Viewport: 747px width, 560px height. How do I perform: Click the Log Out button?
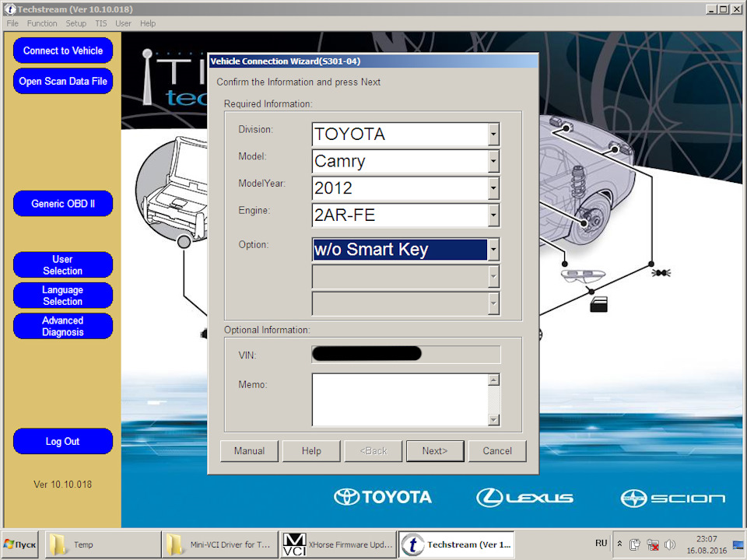click(x=63, y=442)
